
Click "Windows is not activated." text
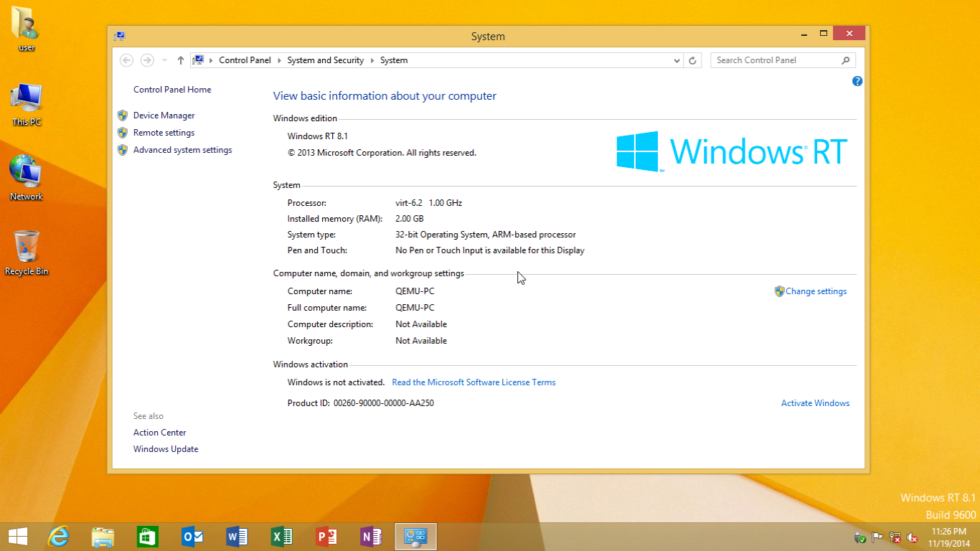point(336,382)
